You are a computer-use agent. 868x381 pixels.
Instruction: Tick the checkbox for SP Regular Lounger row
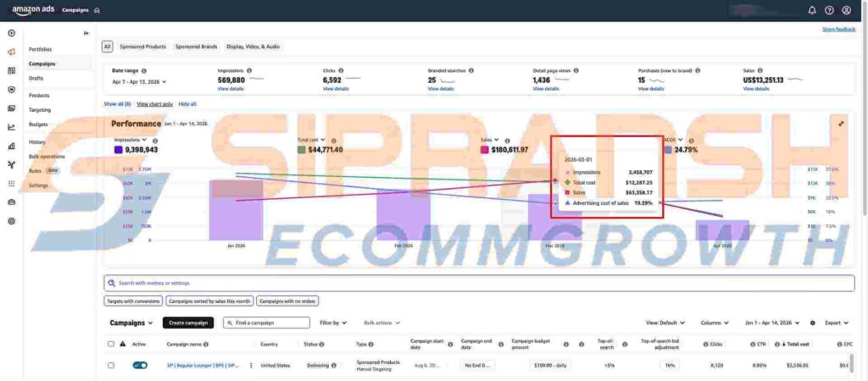coord(111,366)
